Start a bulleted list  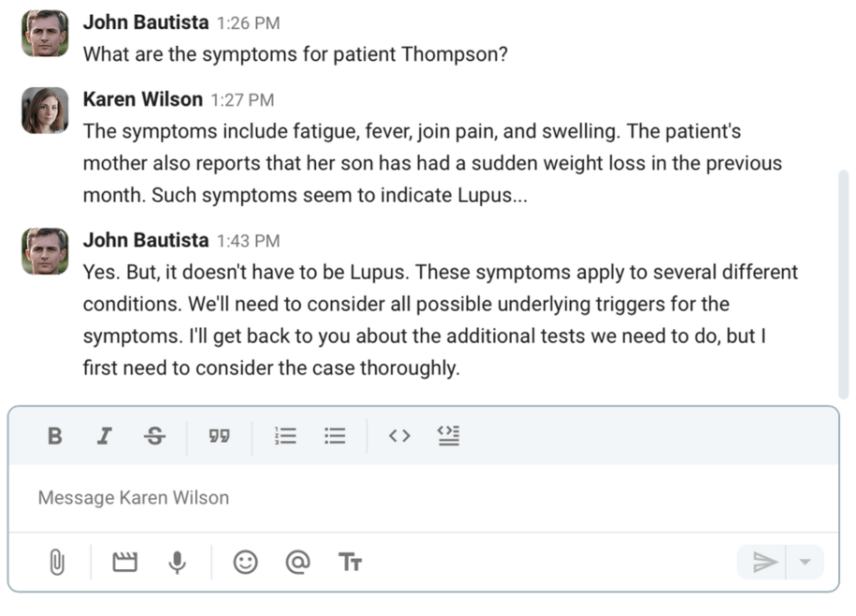(x=335, y=436)
